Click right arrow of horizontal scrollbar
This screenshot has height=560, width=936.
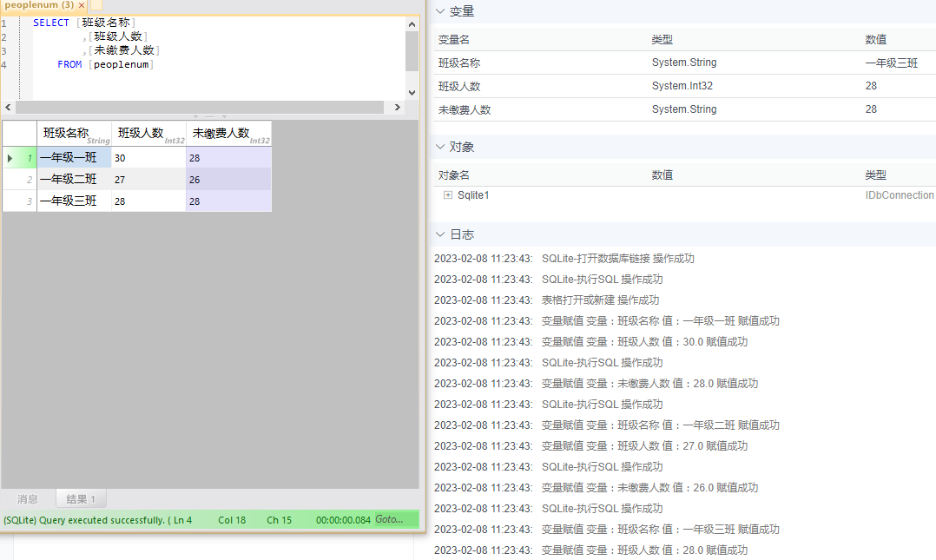(398, 108)
